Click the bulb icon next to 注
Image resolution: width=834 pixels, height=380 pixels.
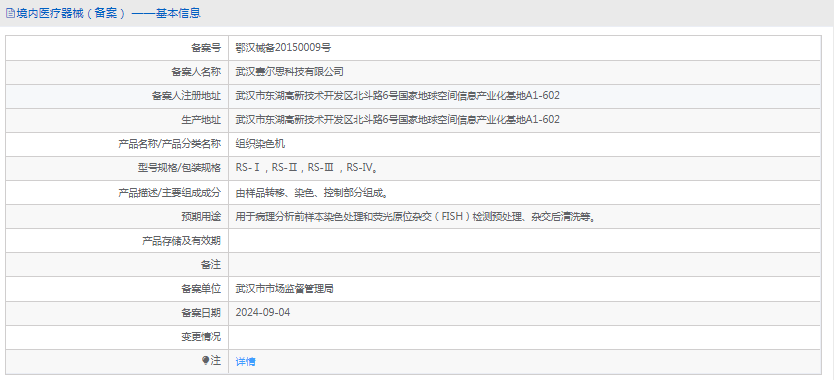[x=205, y=361]
